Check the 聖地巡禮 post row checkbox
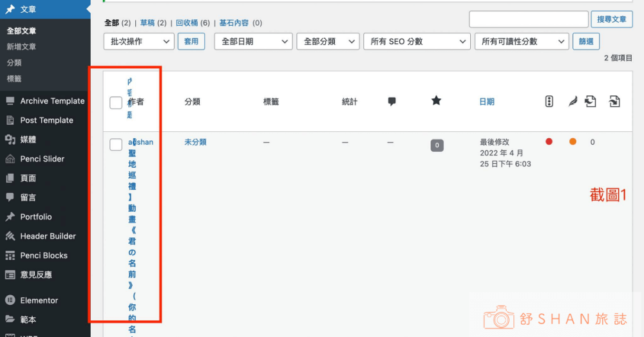 (116, 144)
